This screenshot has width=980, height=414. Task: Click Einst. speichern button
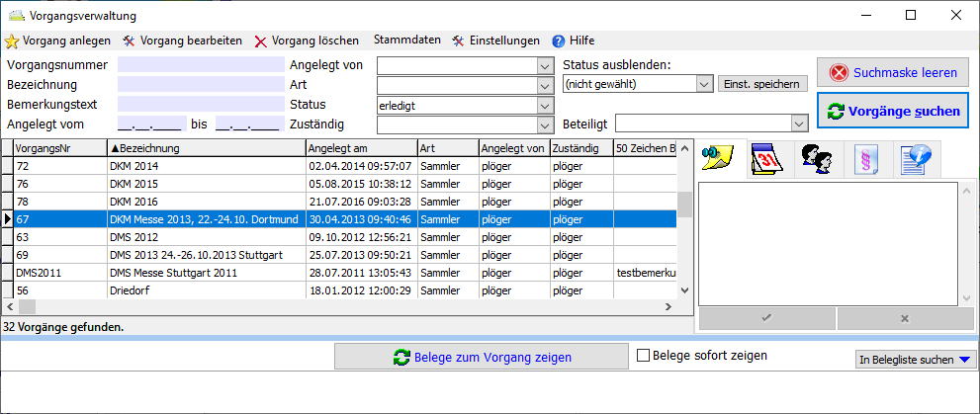click(x=762, y=84)
